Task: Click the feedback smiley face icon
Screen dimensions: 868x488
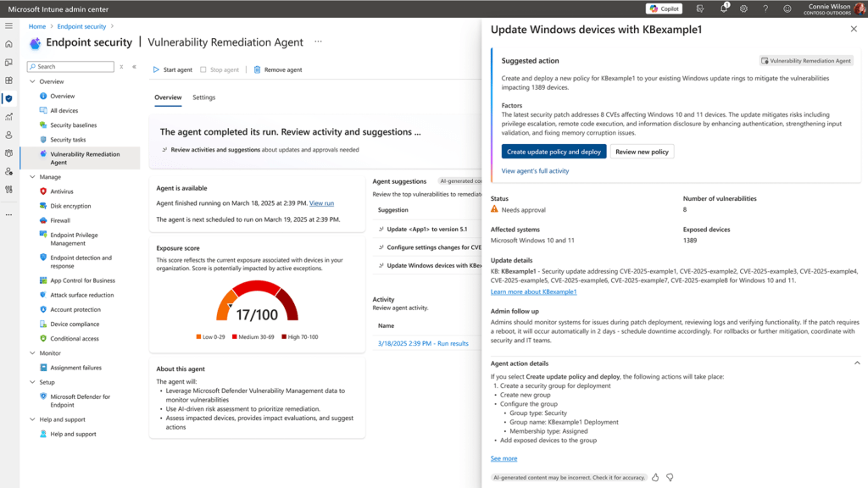Action: (x=787, y=8)
